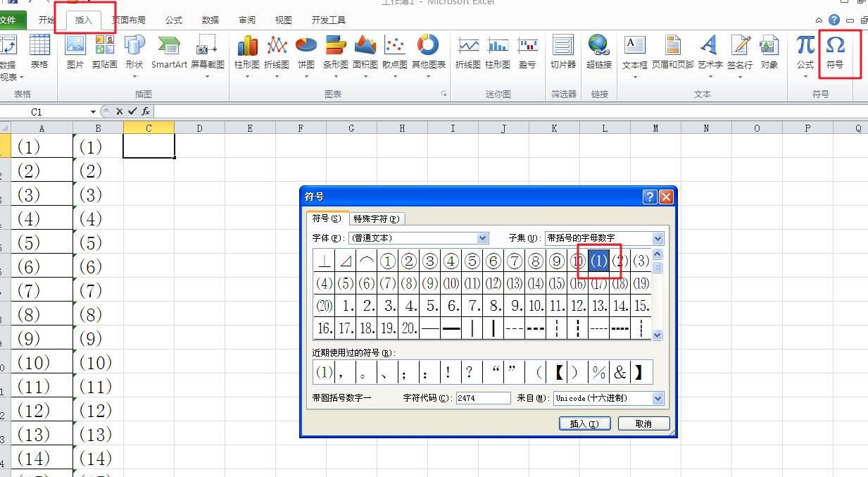Open WordArt (艺术字) gallery

[x=710, y=56]
